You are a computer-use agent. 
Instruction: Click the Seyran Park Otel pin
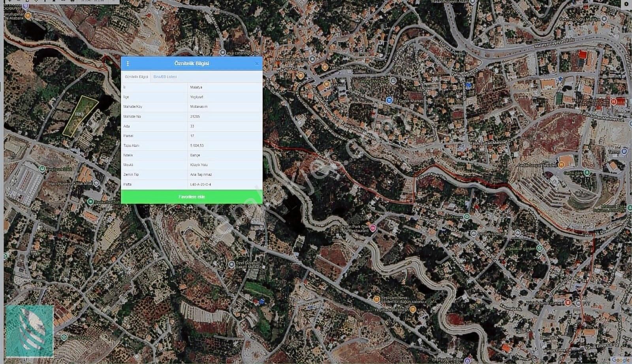coord(373,228)
